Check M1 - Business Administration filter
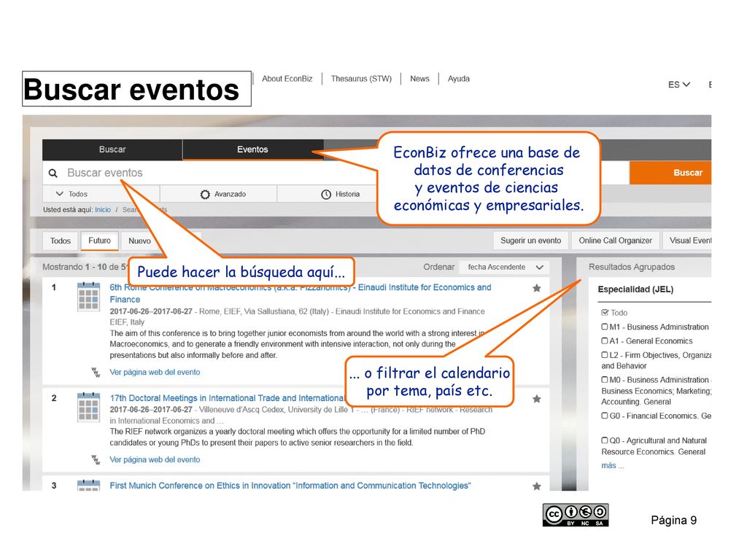 coord(605,327)
